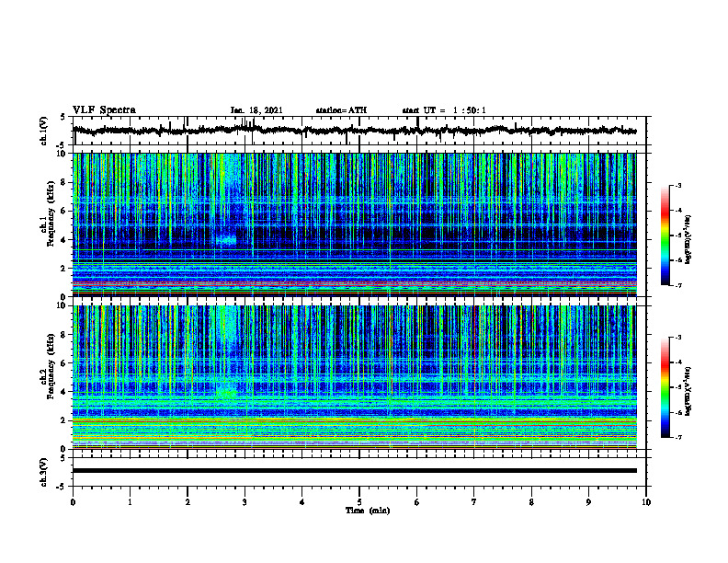Click the ch.1 color scale "-3" label
Viewport: 728px width, 563px height.
pyautogui.click(x=678, y=185)
